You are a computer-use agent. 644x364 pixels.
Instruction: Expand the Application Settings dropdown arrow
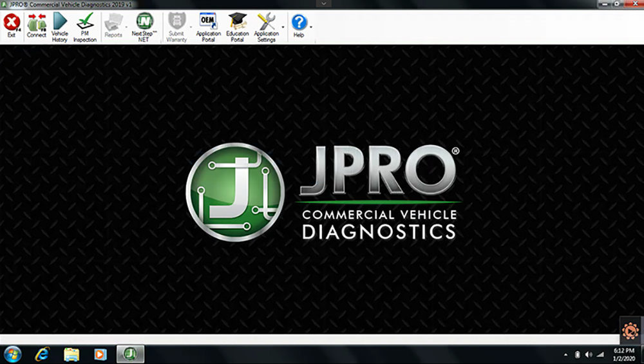pyautogui.click(x=283, y=28)
